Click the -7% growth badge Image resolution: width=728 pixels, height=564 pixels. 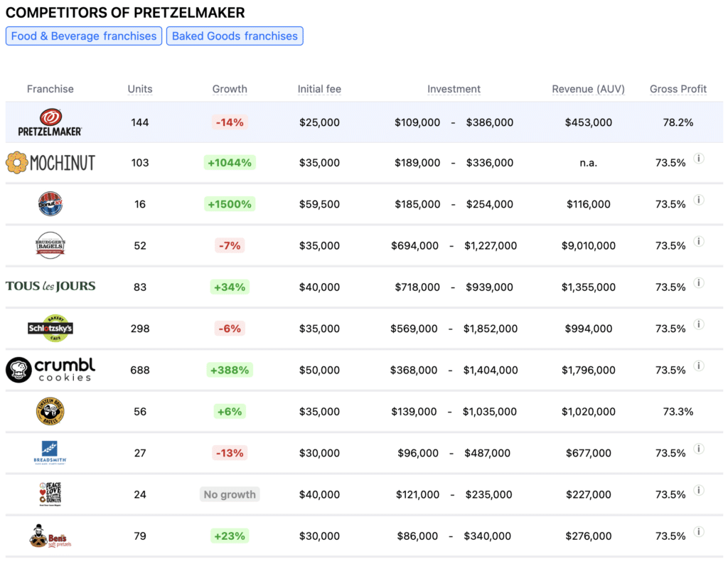[230, 245]
